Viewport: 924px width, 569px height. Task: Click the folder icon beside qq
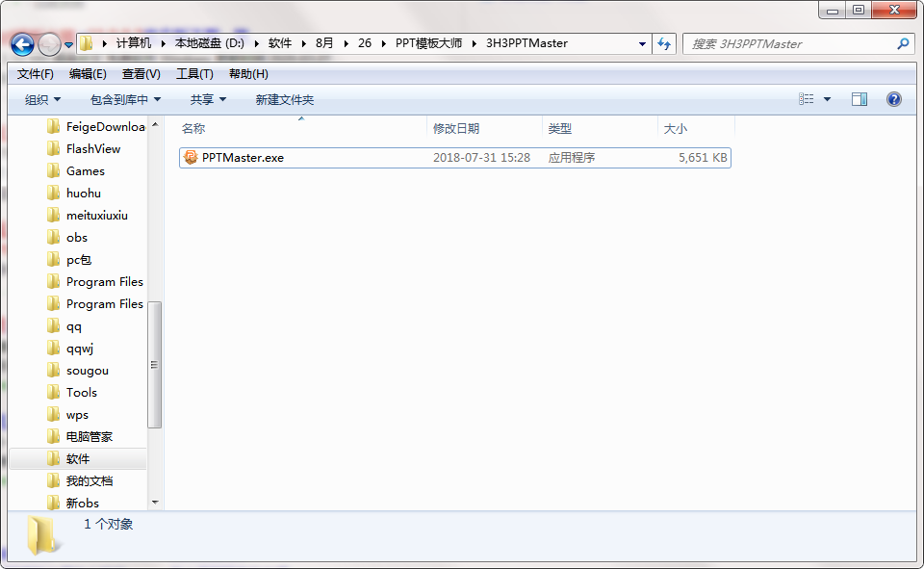click(x=53, y=326)
